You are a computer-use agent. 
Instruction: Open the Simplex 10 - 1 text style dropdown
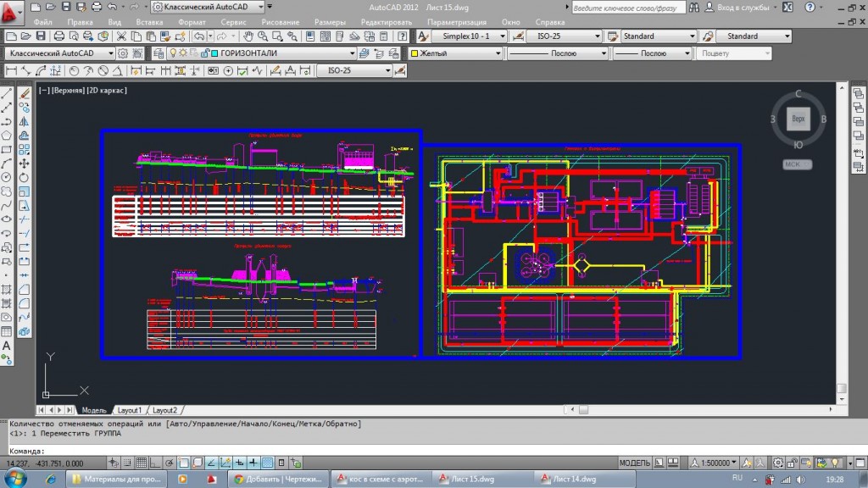pos(503,36)
